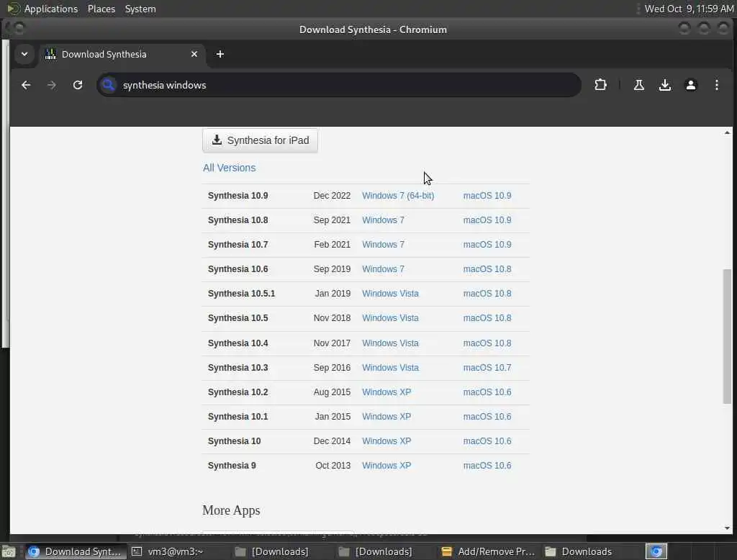Viewport: 737px width, 560px height.
Task: Click Windows XP link for Synthesia 9
Action: click(x=386, y=466)
